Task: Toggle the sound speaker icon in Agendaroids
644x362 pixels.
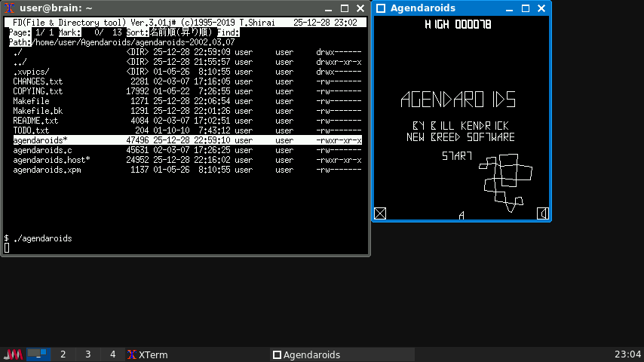Action: [x=542, y=213]
